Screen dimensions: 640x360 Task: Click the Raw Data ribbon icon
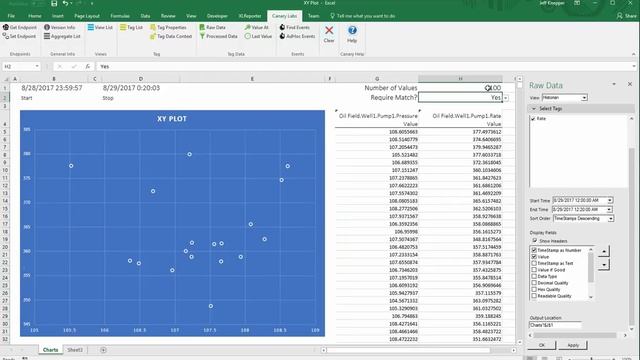202,27
